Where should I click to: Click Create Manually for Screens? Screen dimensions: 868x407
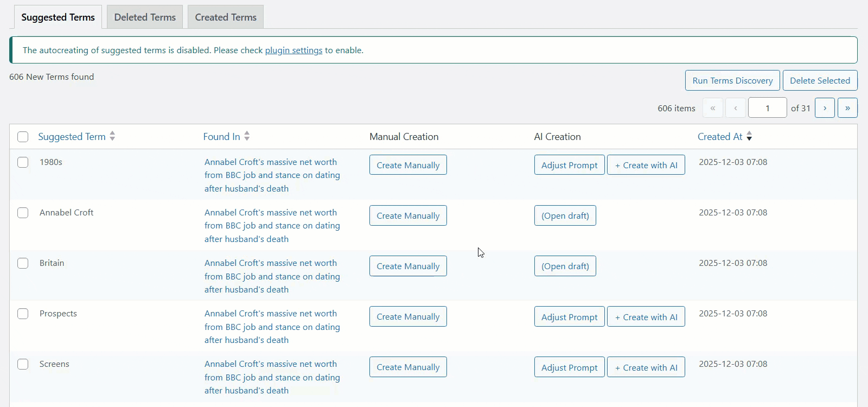pos(408,367)
